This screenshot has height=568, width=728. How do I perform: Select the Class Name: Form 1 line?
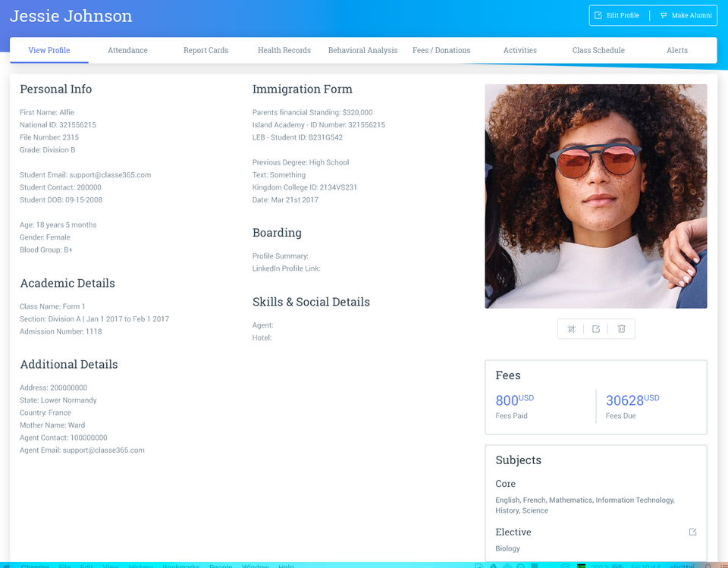[x=52, y=306]
